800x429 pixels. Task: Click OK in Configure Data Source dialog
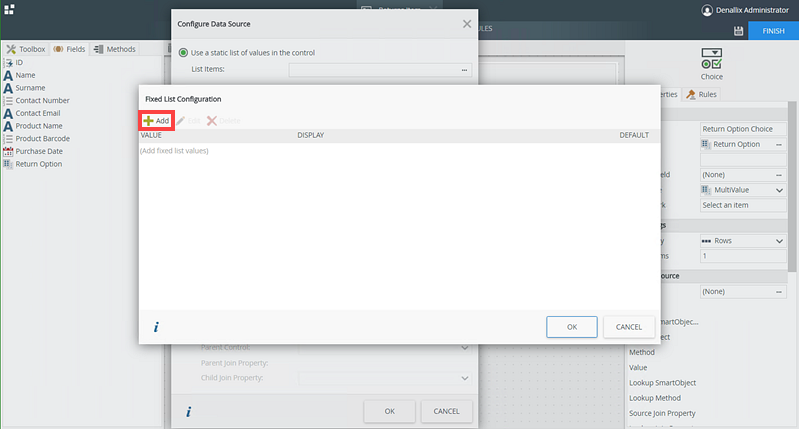click(389, 411)
